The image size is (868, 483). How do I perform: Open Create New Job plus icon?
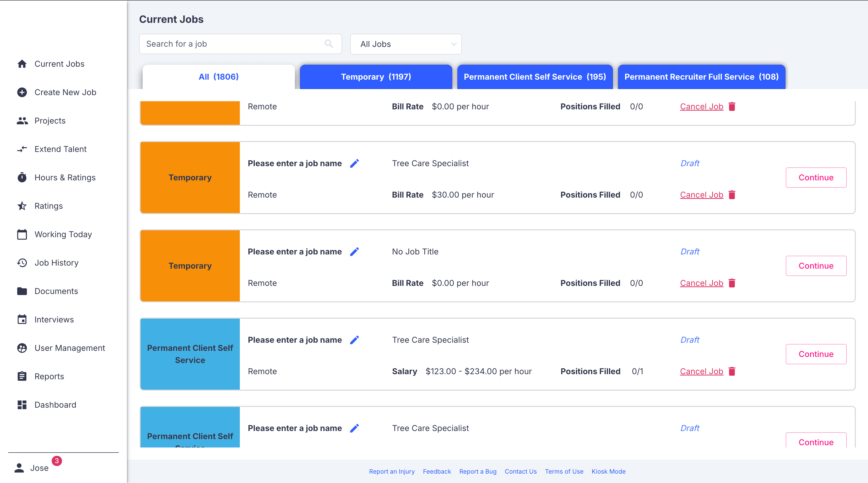click(x=22, y=92)
